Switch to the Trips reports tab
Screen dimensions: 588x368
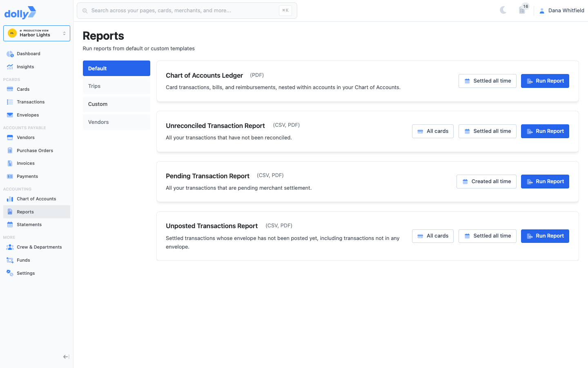tap(116, 86)
